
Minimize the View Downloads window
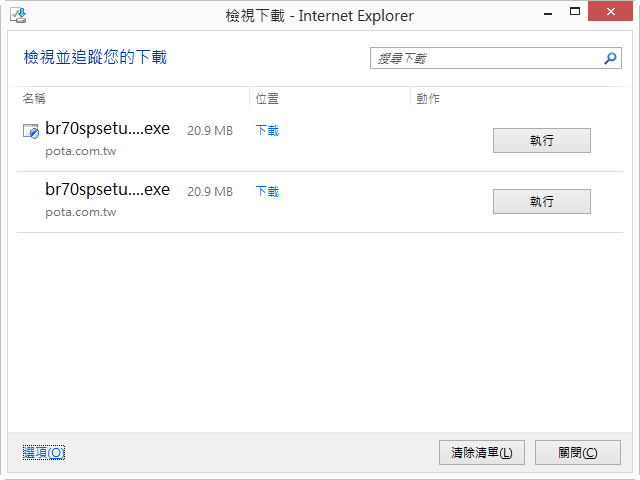[548, 13]
